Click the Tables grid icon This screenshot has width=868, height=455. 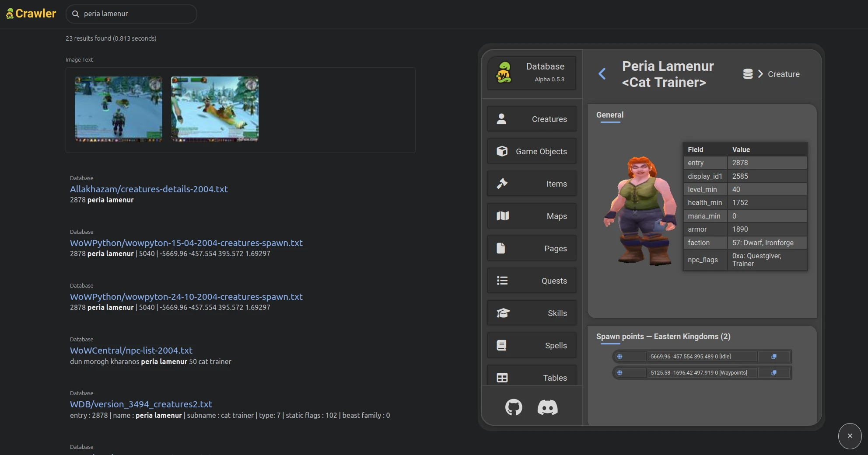click(x=502, y=378)
